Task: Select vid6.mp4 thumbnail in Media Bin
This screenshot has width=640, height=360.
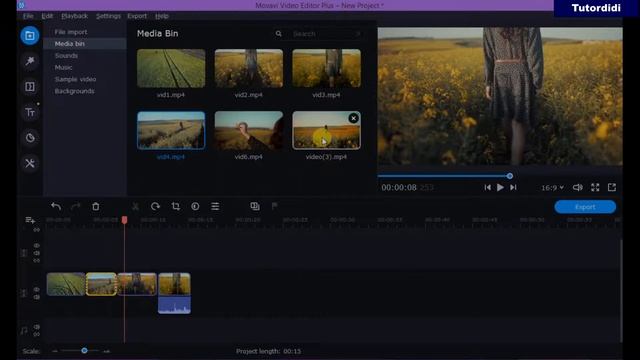Action: 249,130
